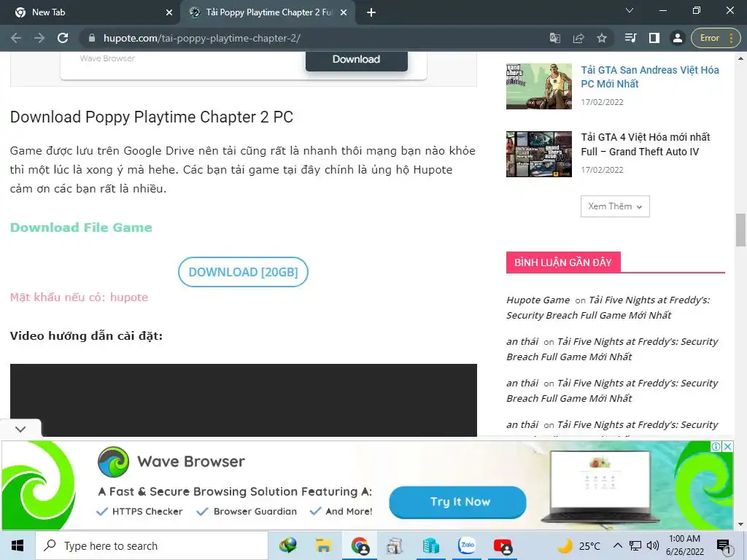Image resolution: width=747 pixels, height=560 pixels.
Task: Click Try It Now in Wave Browser ad
Action: pos(458,502)
